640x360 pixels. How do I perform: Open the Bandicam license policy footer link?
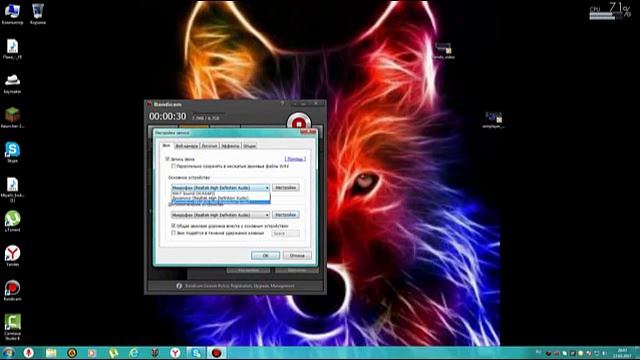pos(240,286)
